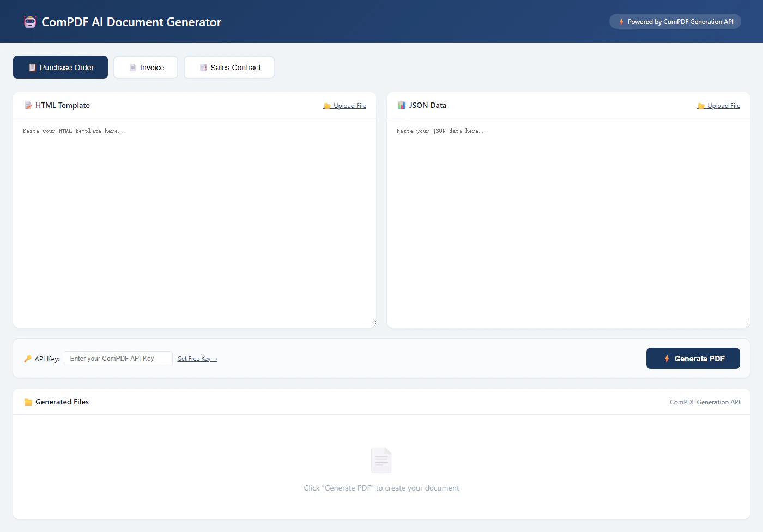Select the Purchase Order tab

(x=60, y=68)
